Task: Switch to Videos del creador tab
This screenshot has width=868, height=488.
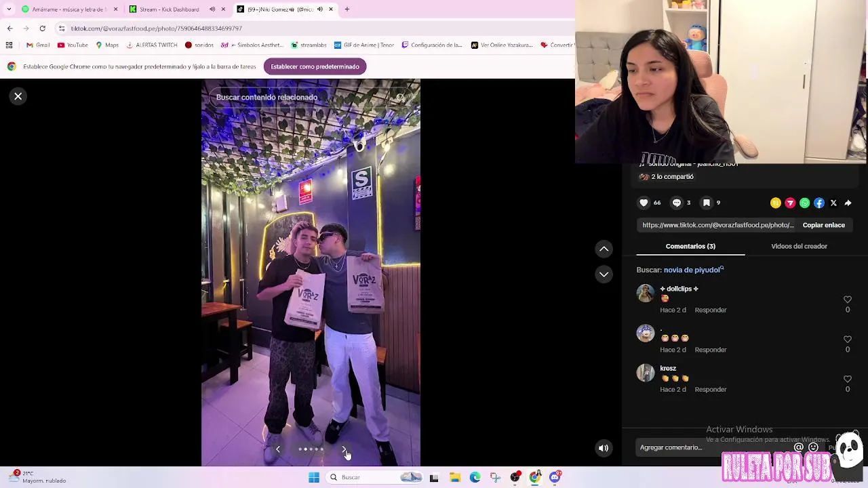Action: [799, 246]
